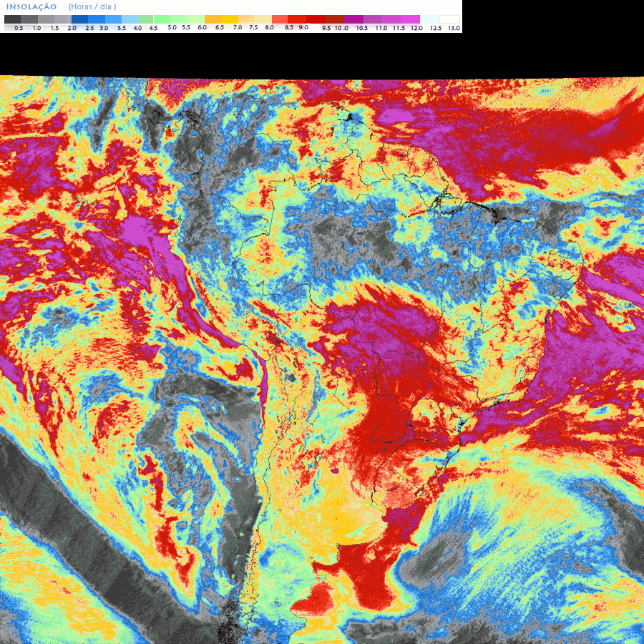This screenshot has width=644, height=644.
Task: Click the light green 5.0 legend swatch
Action: pos(162,19)
